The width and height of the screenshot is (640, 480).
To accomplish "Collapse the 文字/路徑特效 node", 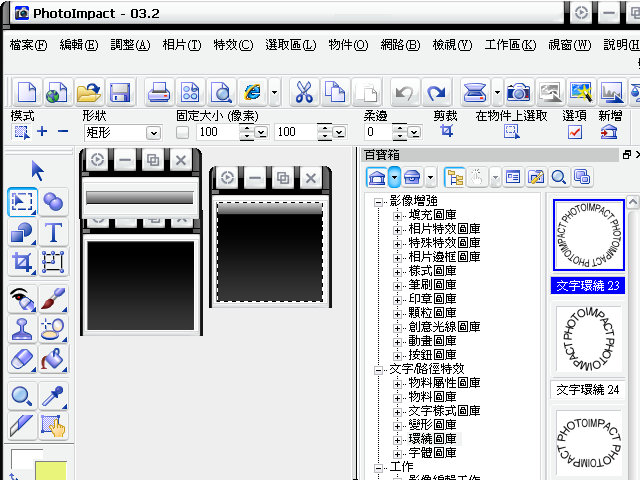I will pyautogui.click(x=378, y=370).
